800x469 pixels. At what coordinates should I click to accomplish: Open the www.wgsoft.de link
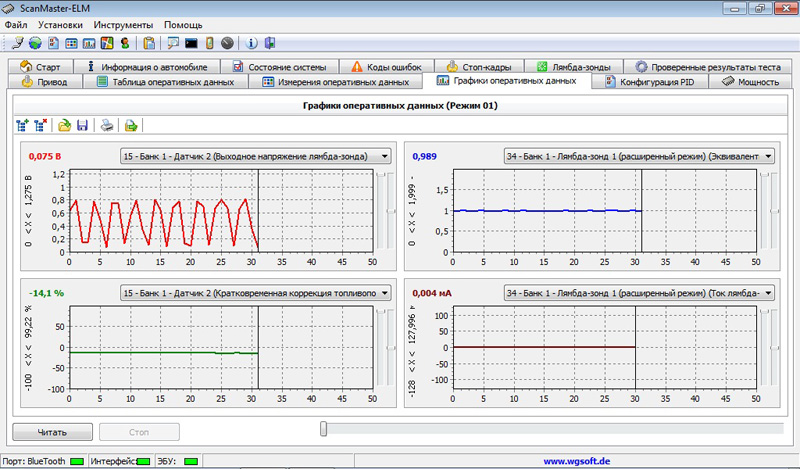coord(577,461)
